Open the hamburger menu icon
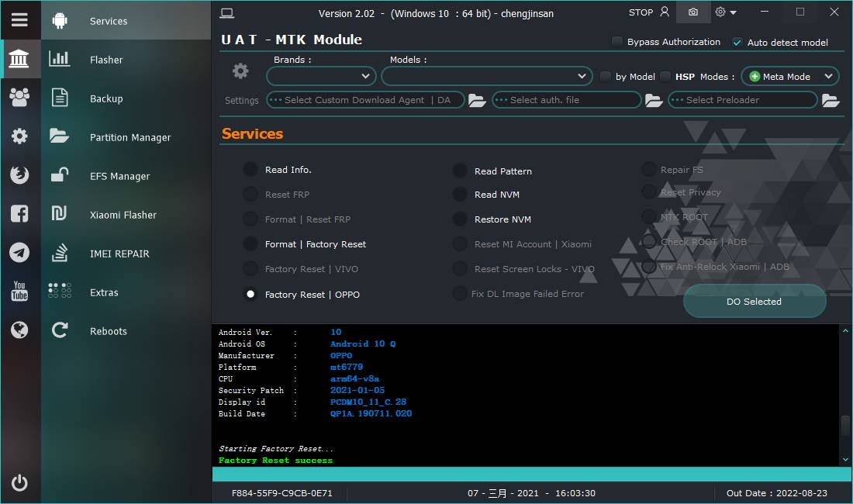This screenshot has width=853, height=504. [19, 20]
